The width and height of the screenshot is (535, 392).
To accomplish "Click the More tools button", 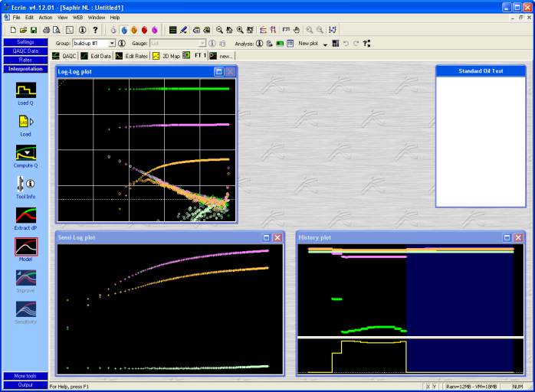I will pos(25,376).
